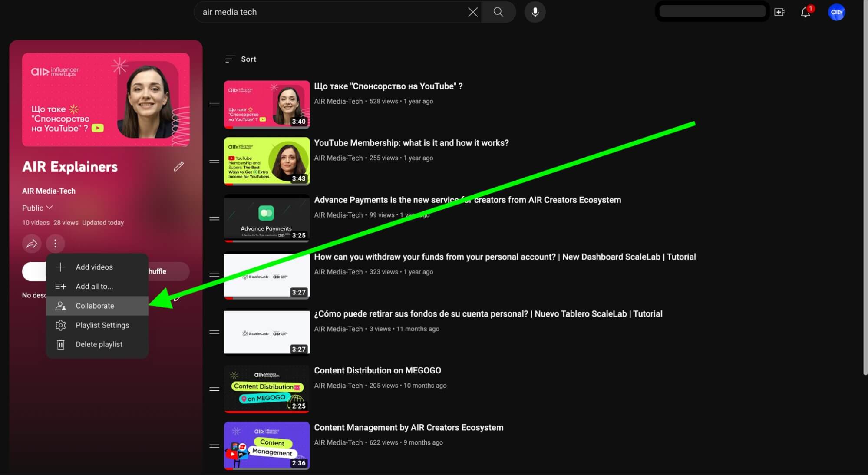Image resolution: width=868 pixels, height=475 pixels.
Task: Click the Sort icon above the video list
Action: click(230, 59)
